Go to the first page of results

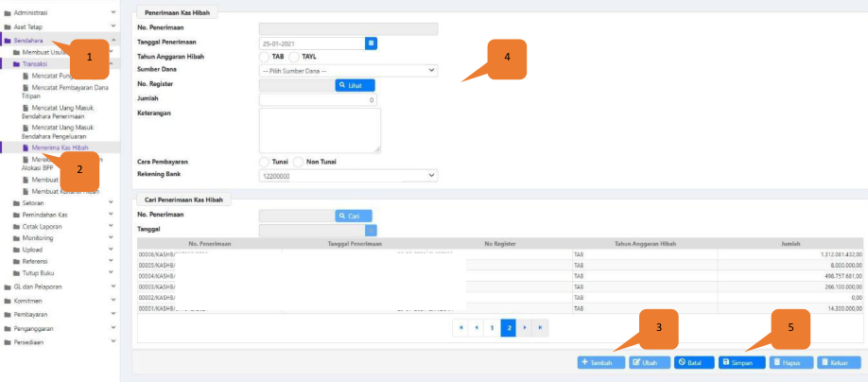coord(460,326)
